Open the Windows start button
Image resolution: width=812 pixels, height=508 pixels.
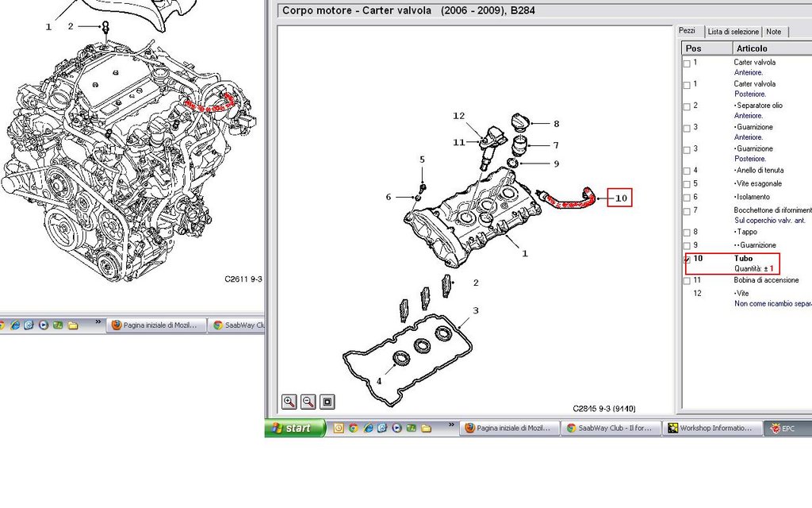coord(295,428)
